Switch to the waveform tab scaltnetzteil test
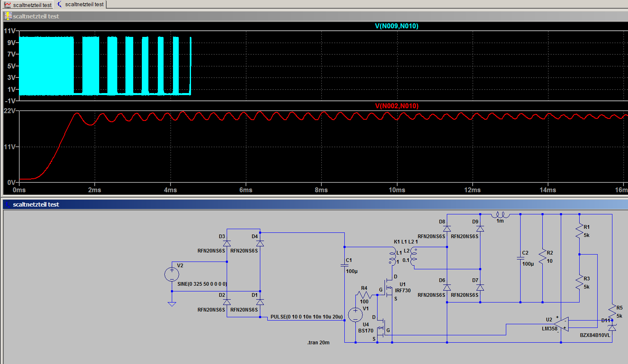The height and width of the screenshot is (364, 628). tap(28, 5)
